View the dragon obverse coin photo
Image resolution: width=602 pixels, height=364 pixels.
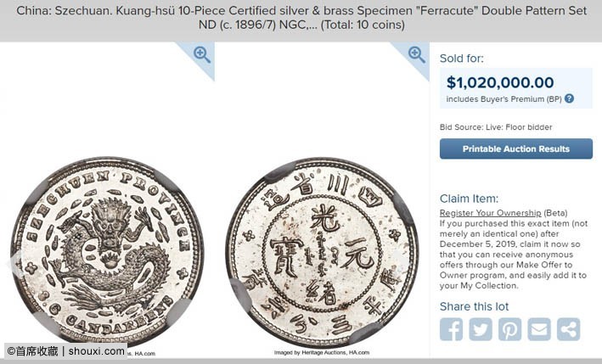(x=107, y=252)
